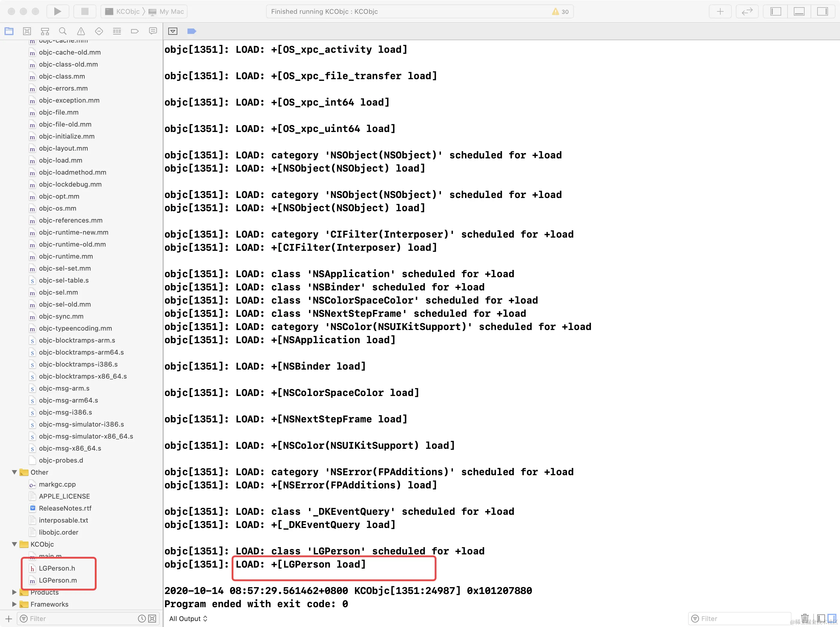
Task: Toggle the bottom debug area panel
Action: (799, 11)
